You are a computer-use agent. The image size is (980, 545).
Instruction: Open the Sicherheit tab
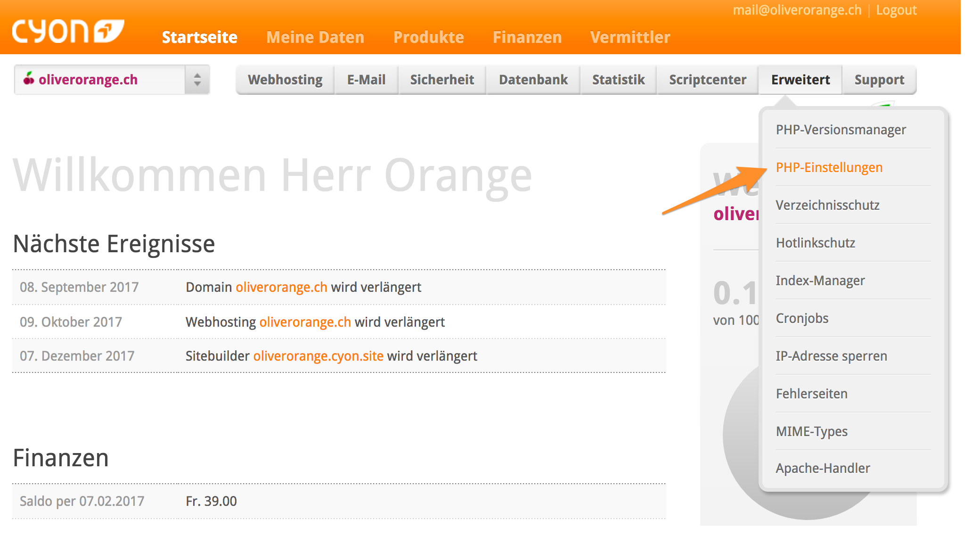coord(442,80)
